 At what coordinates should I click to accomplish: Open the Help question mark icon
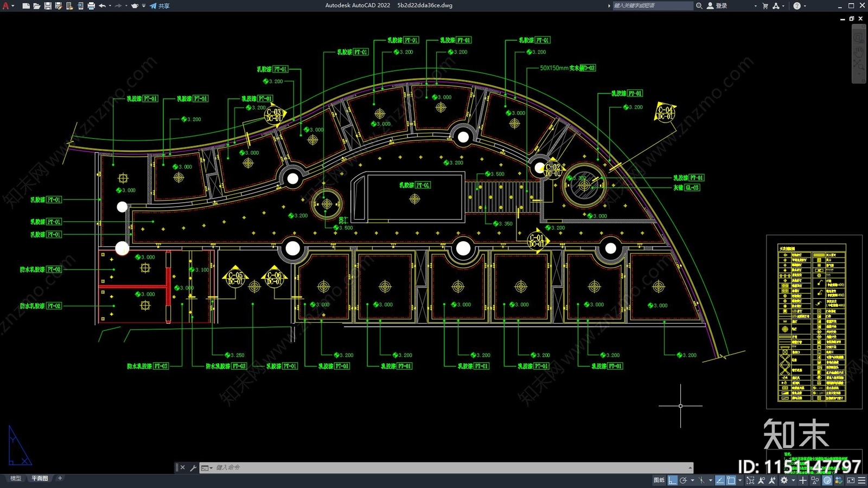coord(797,6)
